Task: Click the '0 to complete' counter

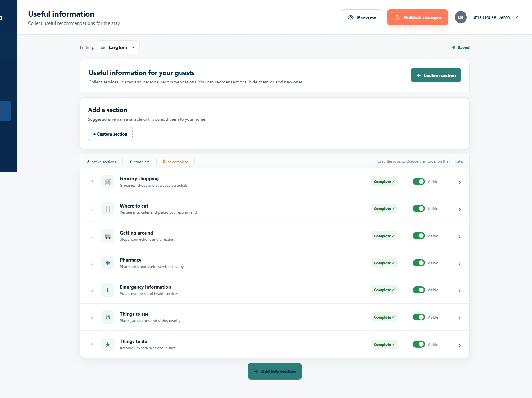Action: point(175,162)
